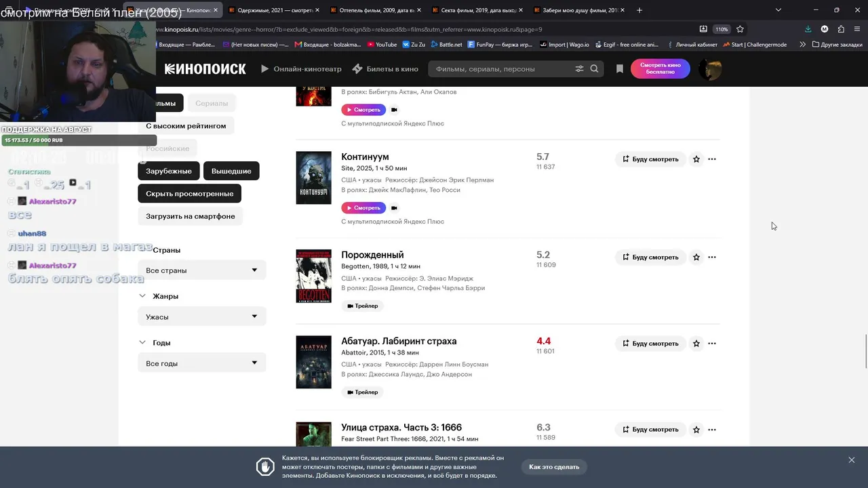Open Онлайн-кинотеатр in the header
The width and height of the screenshot is (868, 488).
click(301, 69)
